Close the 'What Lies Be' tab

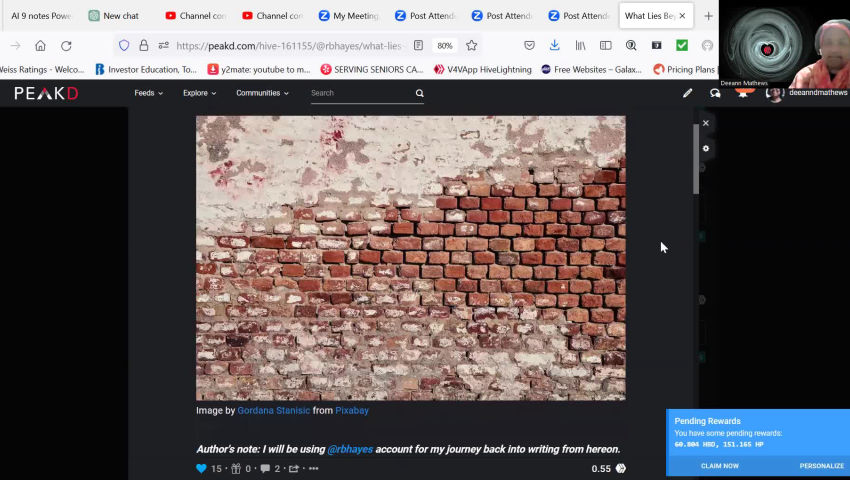[x=682, y=16]
